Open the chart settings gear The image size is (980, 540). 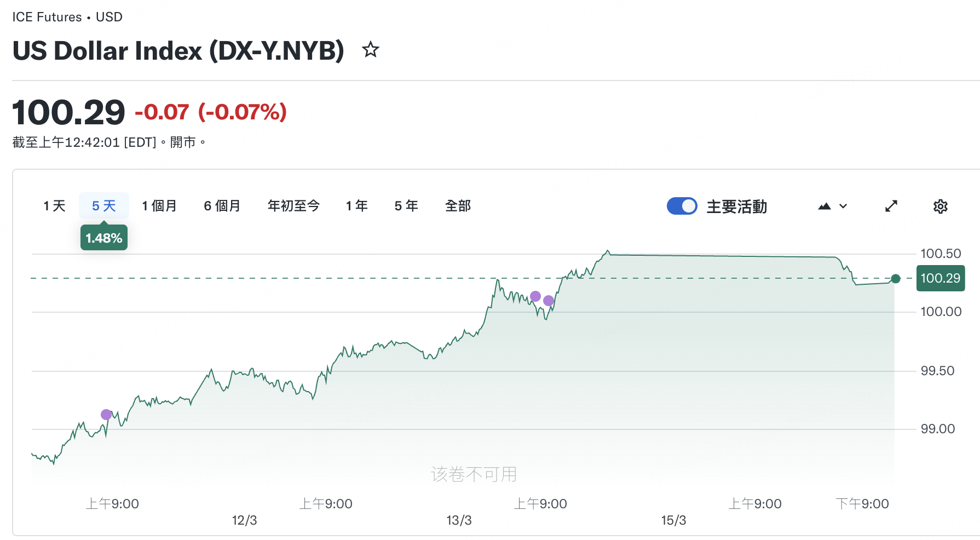click(940, 206)
